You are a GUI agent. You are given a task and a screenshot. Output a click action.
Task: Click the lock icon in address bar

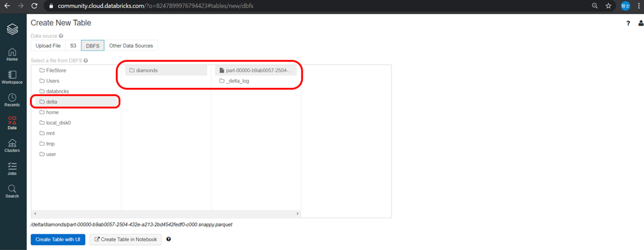coord(51,6)
